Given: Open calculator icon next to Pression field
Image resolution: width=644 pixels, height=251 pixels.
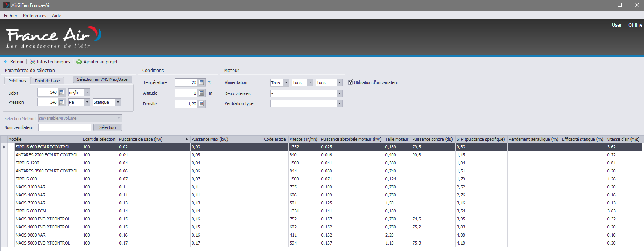Looking at the screenshot, I should (62, 102).
